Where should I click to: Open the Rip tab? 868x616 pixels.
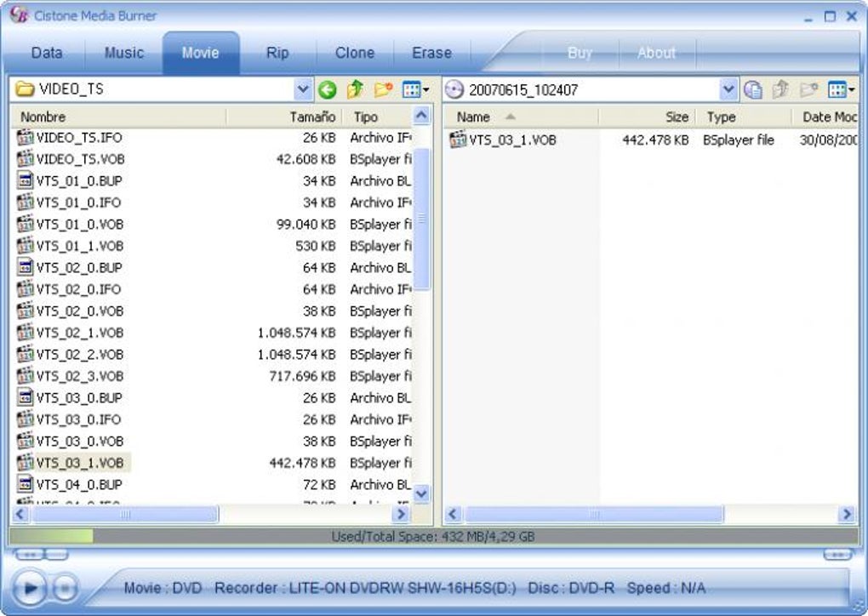[x=277, y=53]
